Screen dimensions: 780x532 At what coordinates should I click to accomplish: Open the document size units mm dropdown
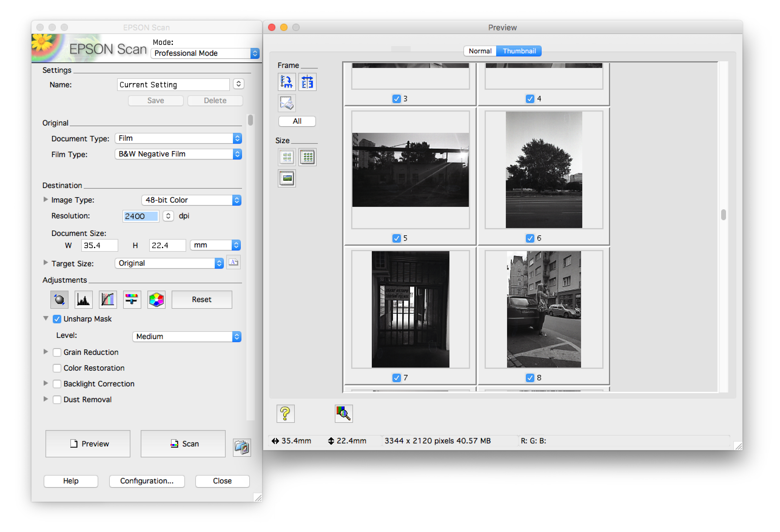[215, 245]
